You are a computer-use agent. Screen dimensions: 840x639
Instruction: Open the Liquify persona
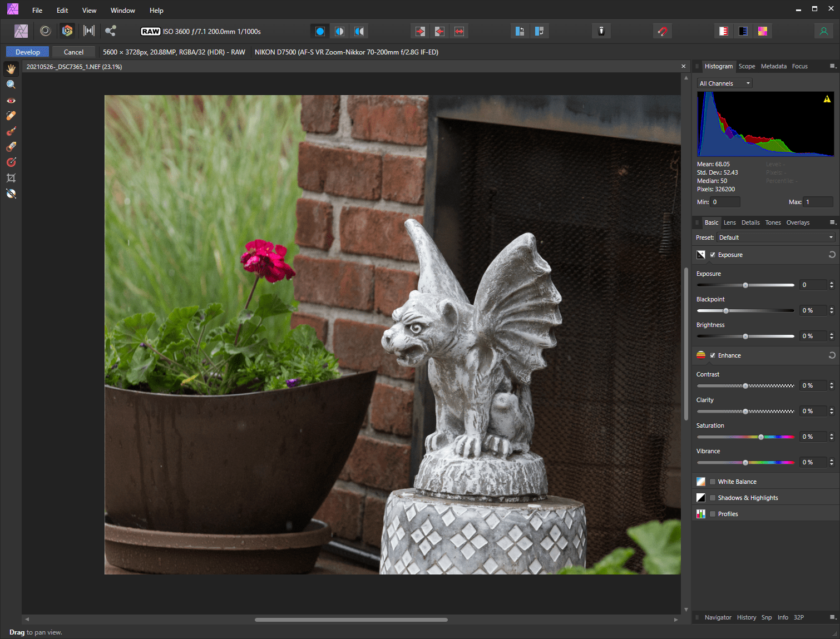(46, 31)
